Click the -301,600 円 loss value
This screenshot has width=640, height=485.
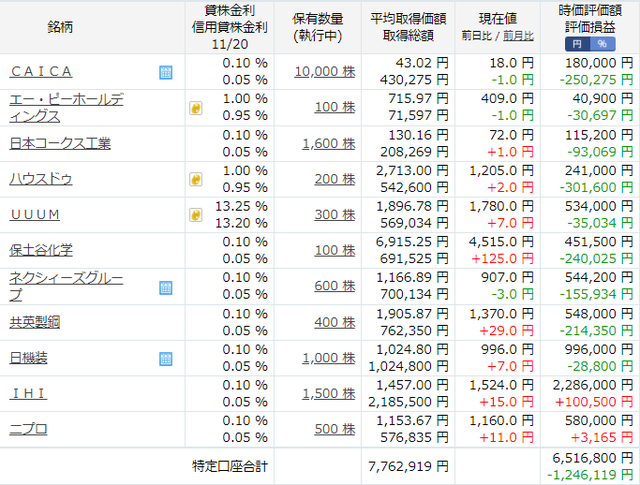point(596,187)
